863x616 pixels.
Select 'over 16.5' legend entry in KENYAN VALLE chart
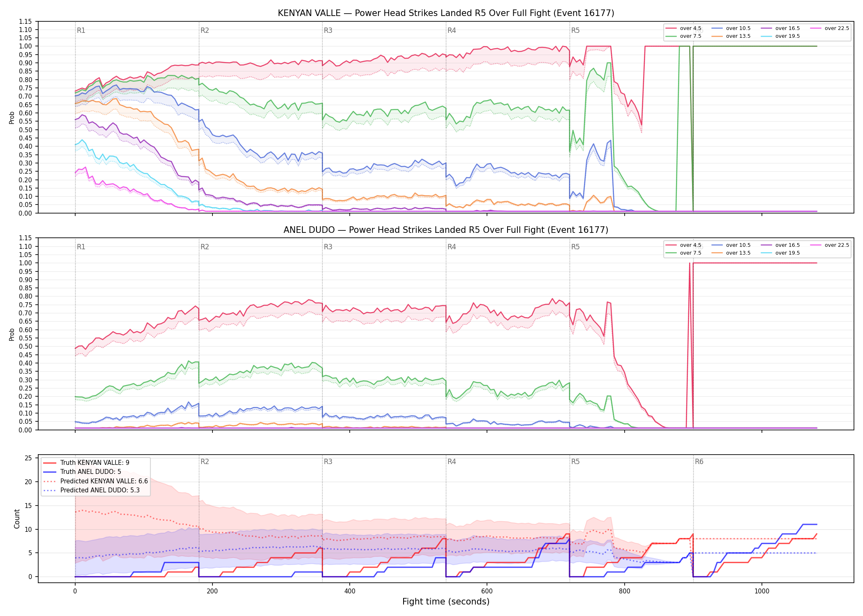[780, 28]
